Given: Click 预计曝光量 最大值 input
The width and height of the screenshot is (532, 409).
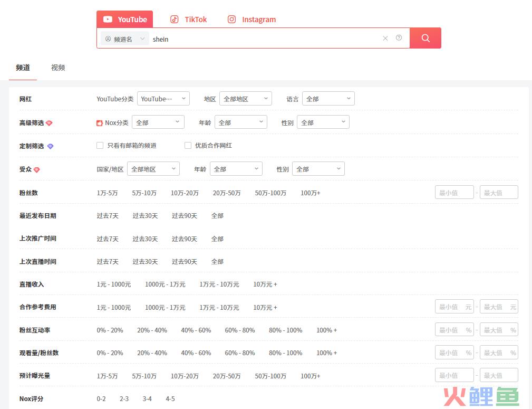Looking at the screenshot, I should click(x=499, y=375).
